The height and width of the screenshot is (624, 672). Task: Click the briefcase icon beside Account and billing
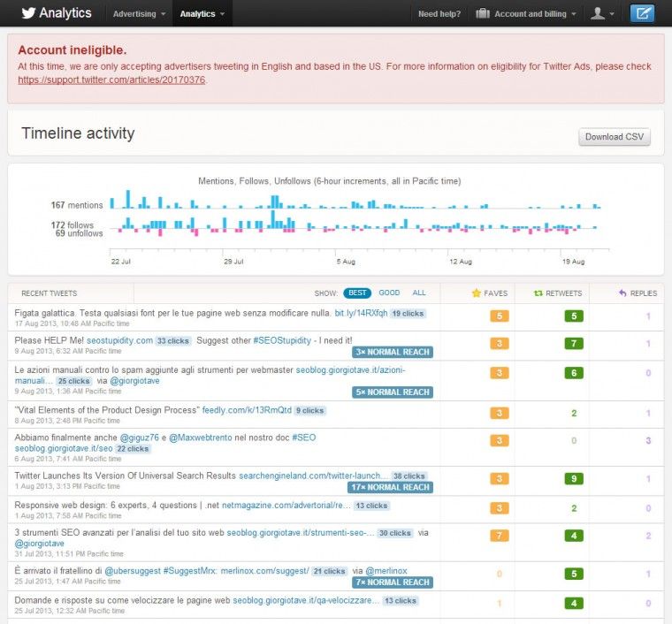[x=483, y=14]
